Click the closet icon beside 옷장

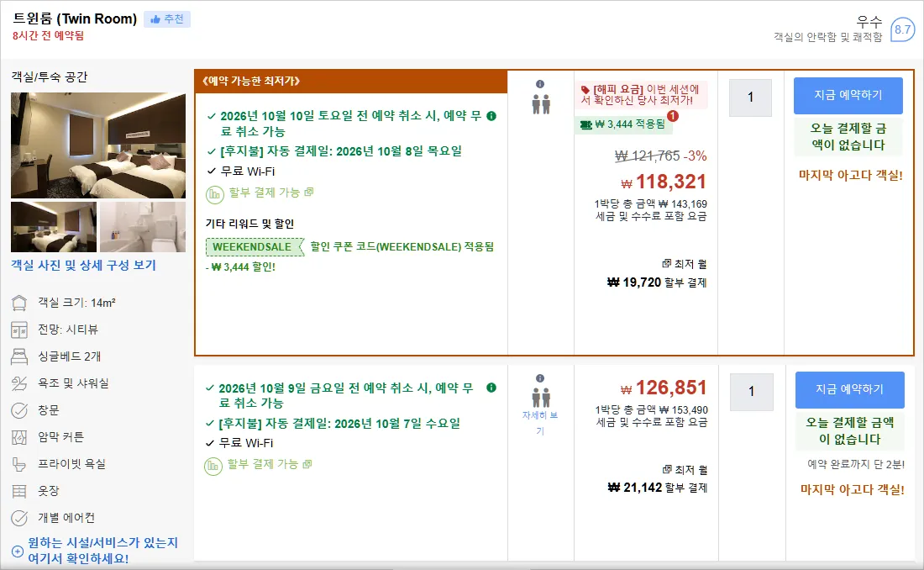point(19,491)
